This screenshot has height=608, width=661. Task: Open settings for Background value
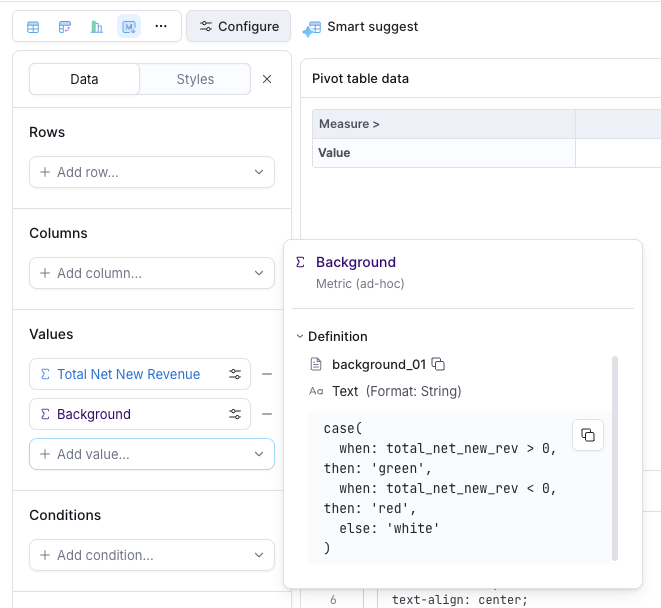pyautogui.click(x=235, y=414)
